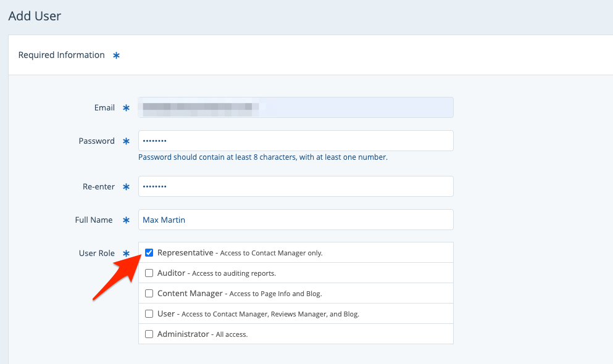
Task: Click the Re-enter password field
Action: (295, 186)
